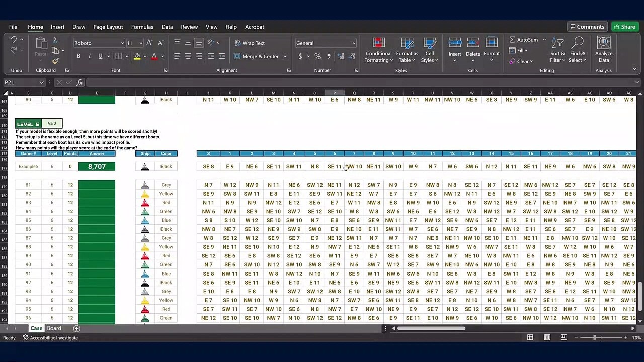This screenshot has height=362, width=644.
Task: Decrease cell indent
Action: (x=211, y=56)
